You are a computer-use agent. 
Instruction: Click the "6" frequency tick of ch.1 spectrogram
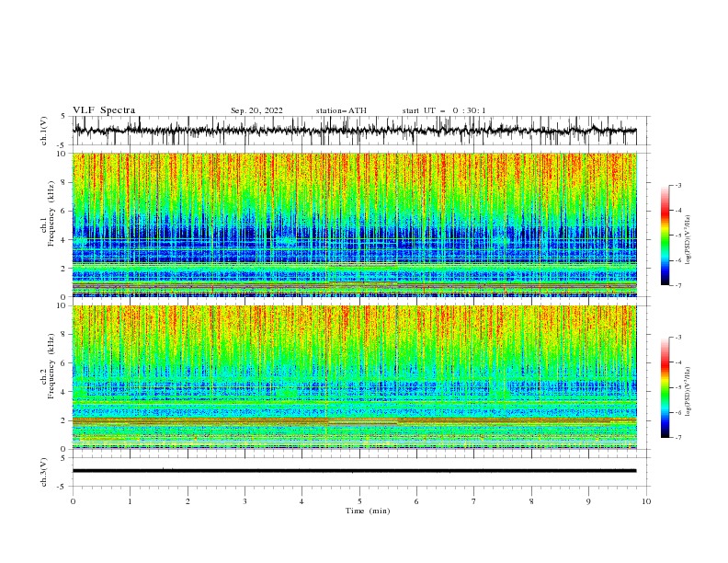[x=64, y=211]
